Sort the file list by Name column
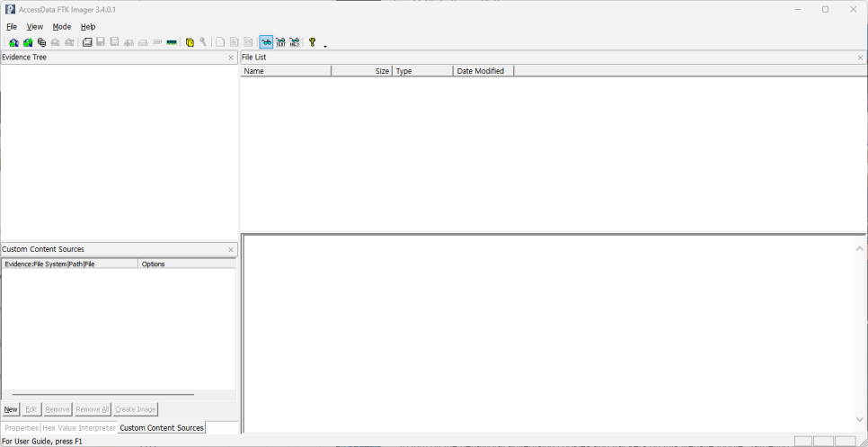The width and height of the screenshot is (868, 447). pyautogui.click(x=286, y=71)
